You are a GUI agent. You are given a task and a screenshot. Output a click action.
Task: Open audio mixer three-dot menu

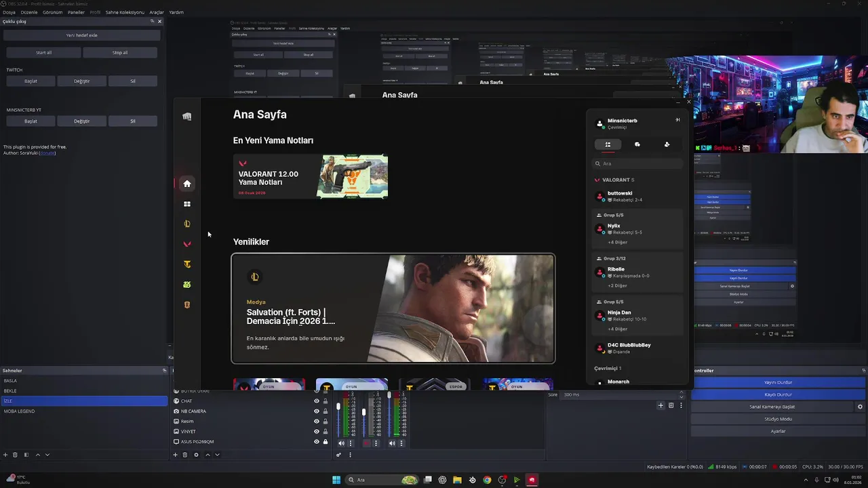350,455
